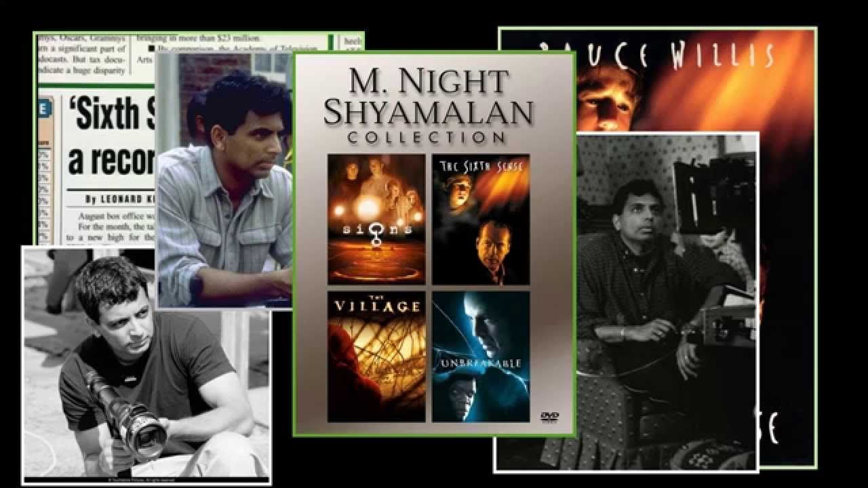Click the Signs movie poster thumbnail
This screenshot has width=868, height=488.
tap(376, 219)
